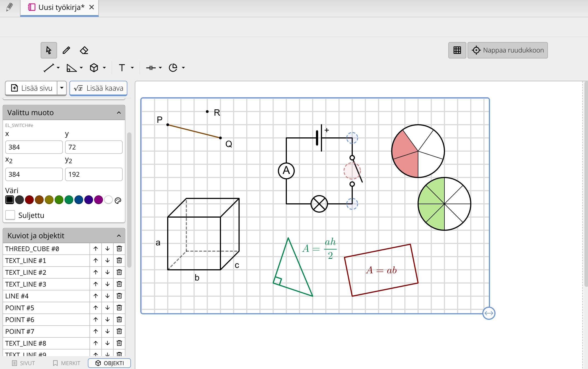Select the arrow pointer tool
The image size is (588, 369).
[x=49, y=50]
